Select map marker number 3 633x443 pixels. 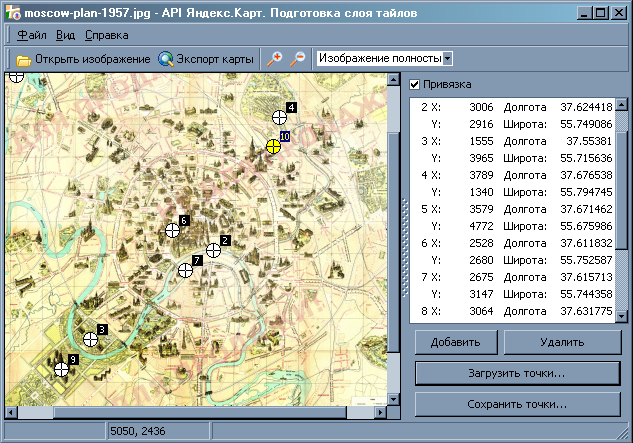coord(90,339)
